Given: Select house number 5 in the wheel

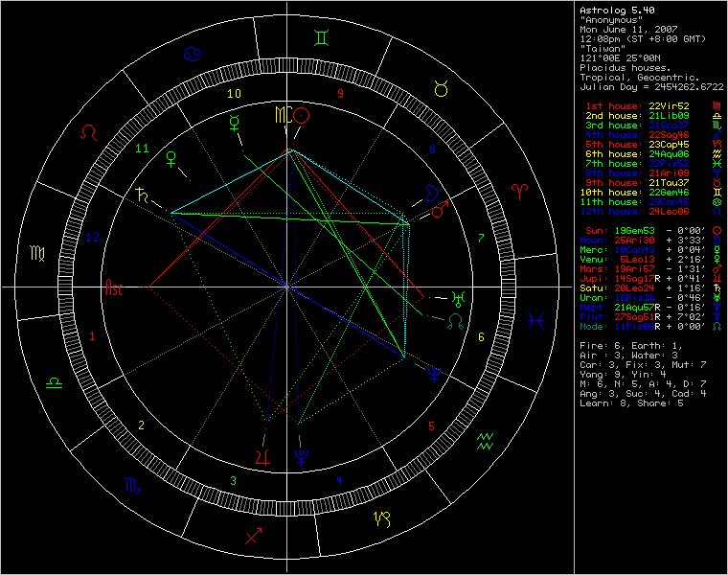Looking at the screenshot, I should [432, 425].
